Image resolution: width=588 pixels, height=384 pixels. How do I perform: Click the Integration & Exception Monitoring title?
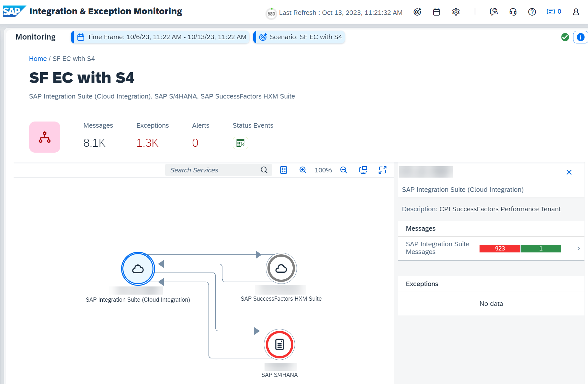[x=106, y=11]
